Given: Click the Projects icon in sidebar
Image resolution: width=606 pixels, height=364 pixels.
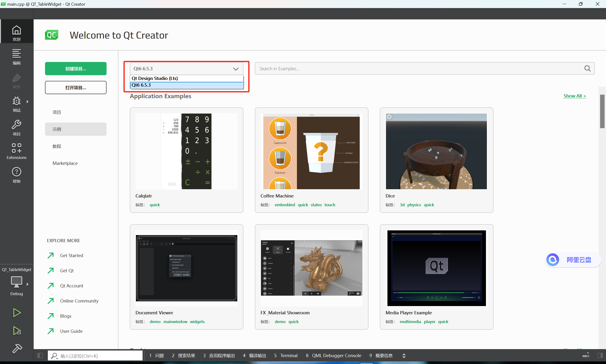Looking at the screenshot, I should pyautogui.click(x=16, y=127).
